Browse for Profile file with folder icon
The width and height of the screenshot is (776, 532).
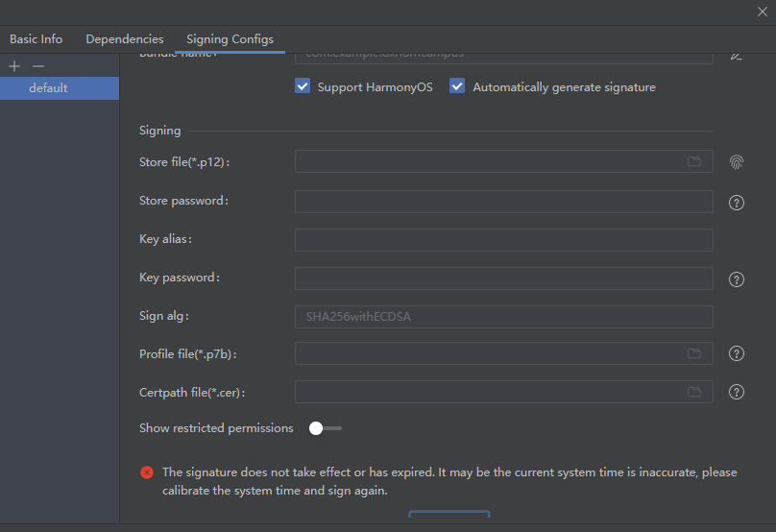coord(694,353)
